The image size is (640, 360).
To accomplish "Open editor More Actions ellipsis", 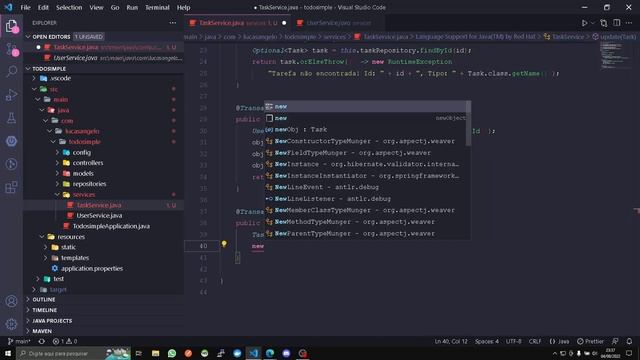I will [x=629, y=23].
